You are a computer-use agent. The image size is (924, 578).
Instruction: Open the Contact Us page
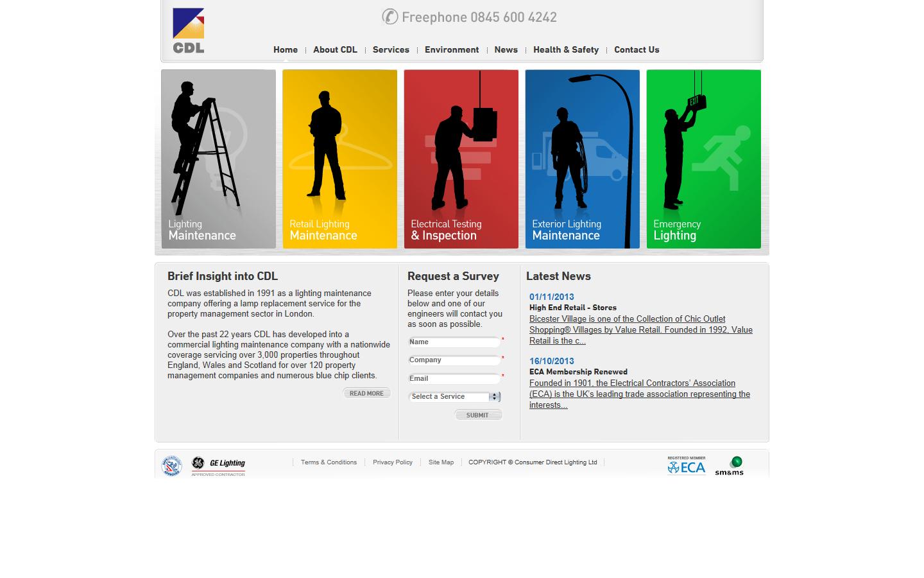point(636,49)
